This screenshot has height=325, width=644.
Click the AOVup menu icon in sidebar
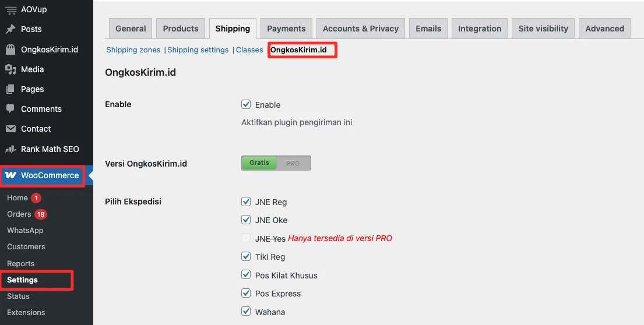10,9
